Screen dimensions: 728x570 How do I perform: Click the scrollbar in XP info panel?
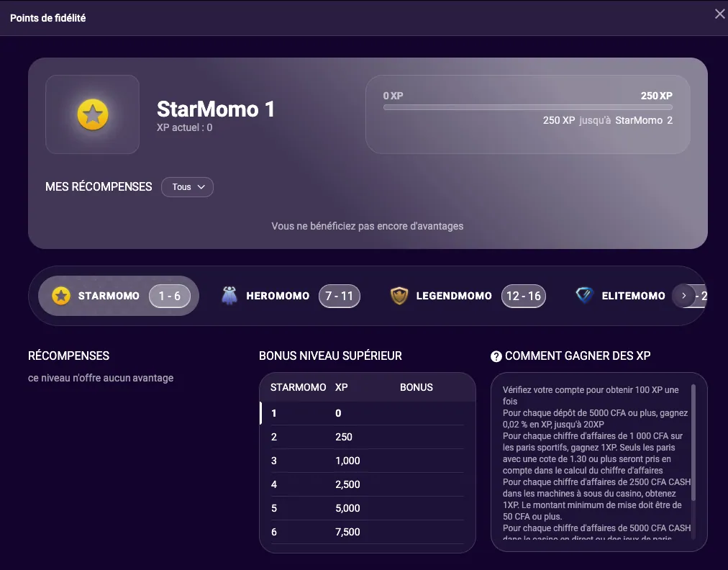pos(693,442)
